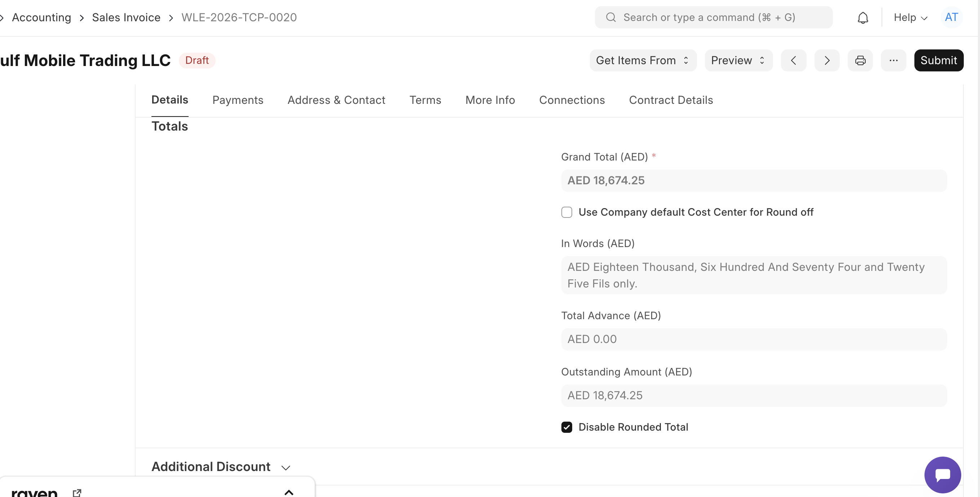The image size is (980, 497).
Task: Switch to the Connections tab
Action: coord(572,100)
